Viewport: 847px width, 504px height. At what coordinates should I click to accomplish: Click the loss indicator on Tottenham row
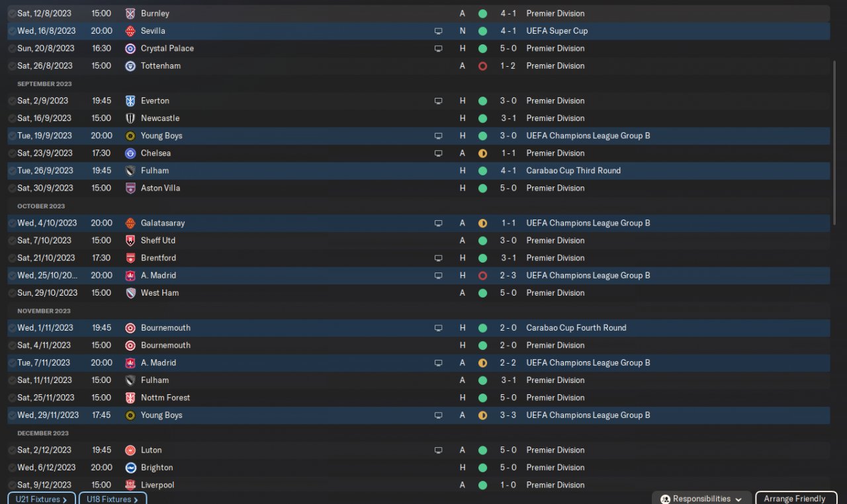(482, 66)
